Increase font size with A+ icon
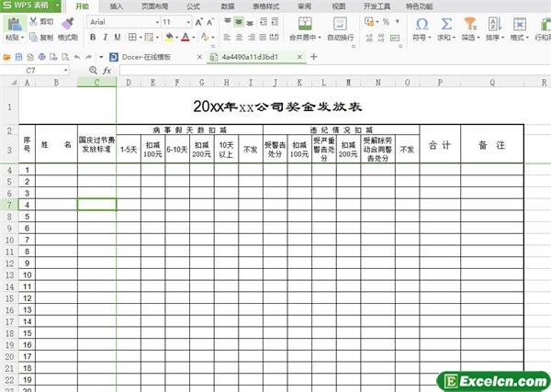551x392 pixels. (x=199, y=22)
